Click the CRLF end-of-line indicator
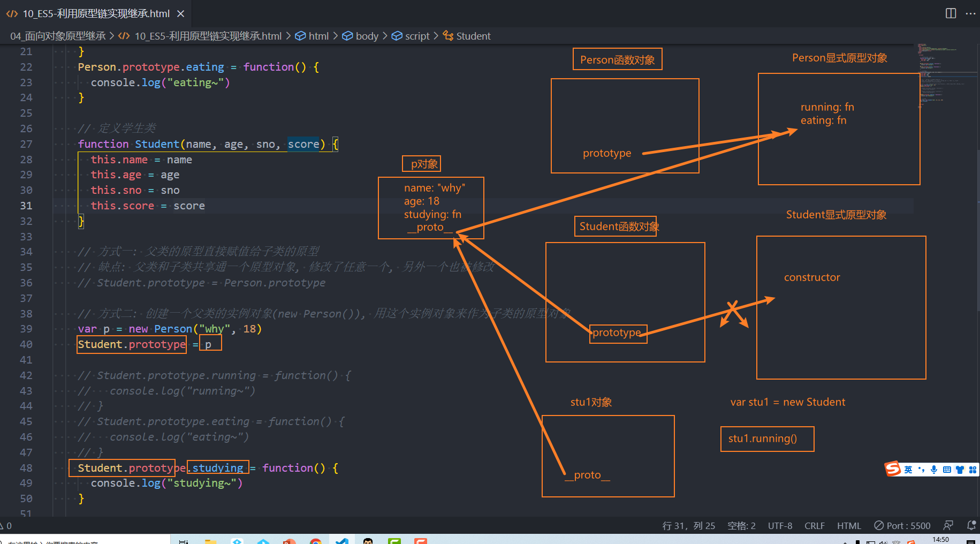Viewport: 980px width, 544px height. pyautogui.click(x=815, y=525)
